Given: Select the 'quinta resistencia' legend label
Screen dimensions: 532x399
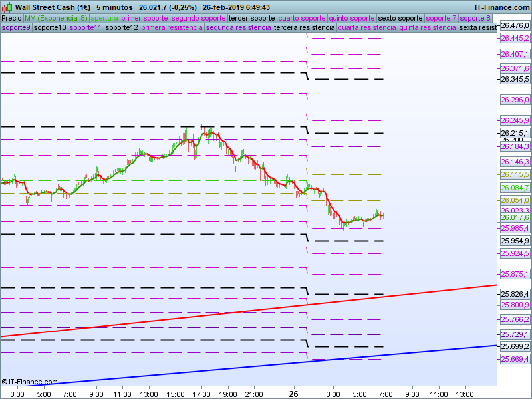Looking at the screenshot, I should [x=428, y=27].
